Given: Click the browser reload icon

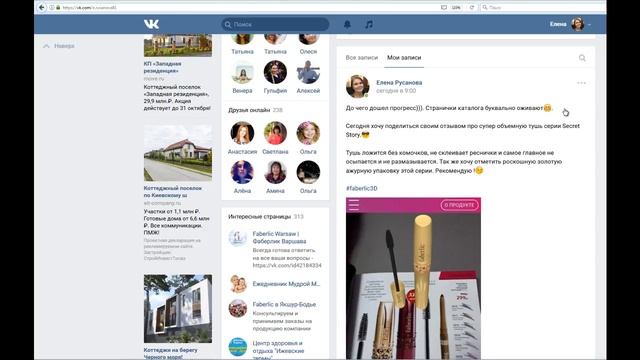Looking at the screenshot, I should pos(471,7).
